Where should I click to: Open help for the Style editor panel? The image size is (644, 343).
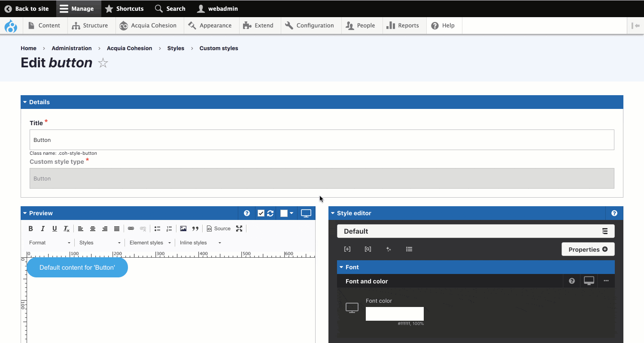click(614, 213)
